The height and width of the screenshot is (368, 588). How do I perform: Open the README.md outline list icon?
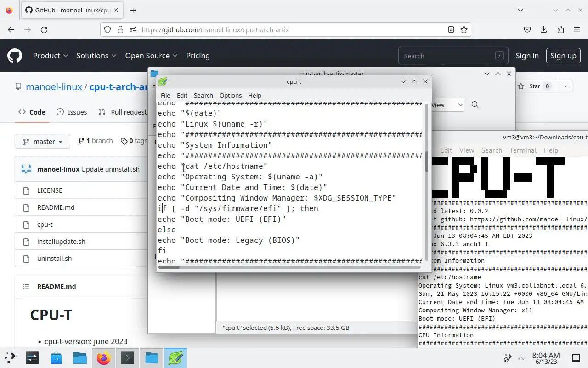pyautogui.click(x=26, y=287)
